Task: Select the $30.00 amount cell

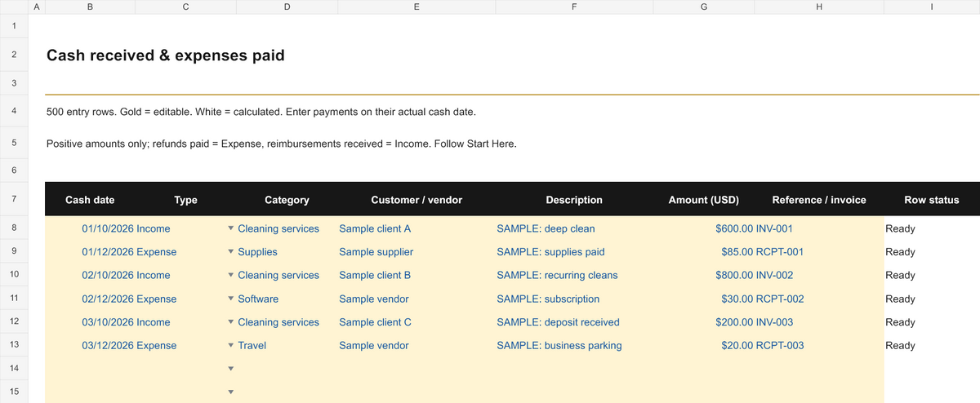Action: [x=704, y=299]
